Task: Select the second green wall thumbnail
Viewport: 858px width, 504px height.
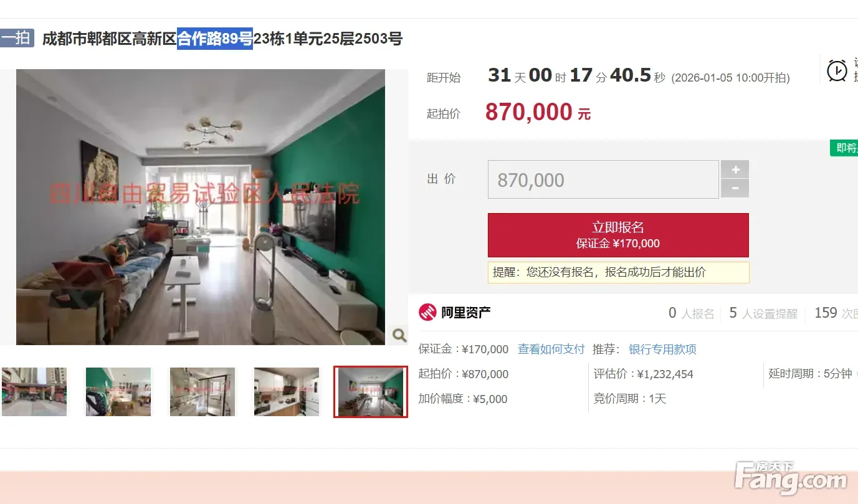Action: (x=118, y=392)
